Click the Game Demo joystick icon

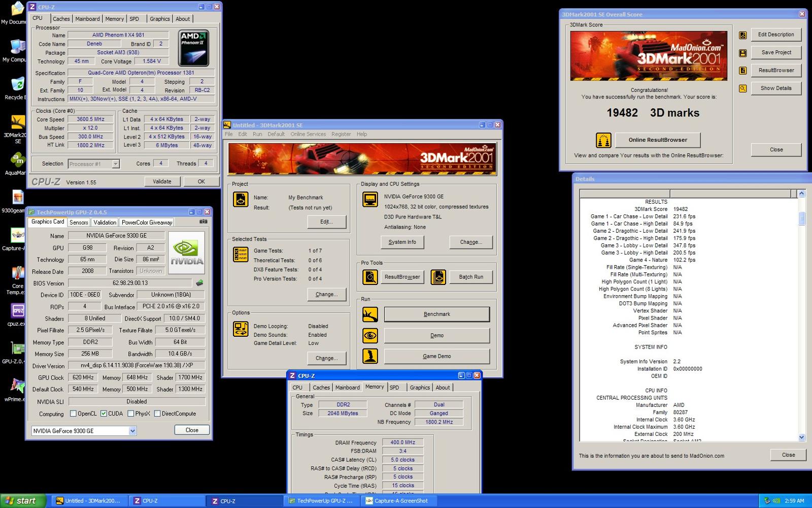click(370, 356)
